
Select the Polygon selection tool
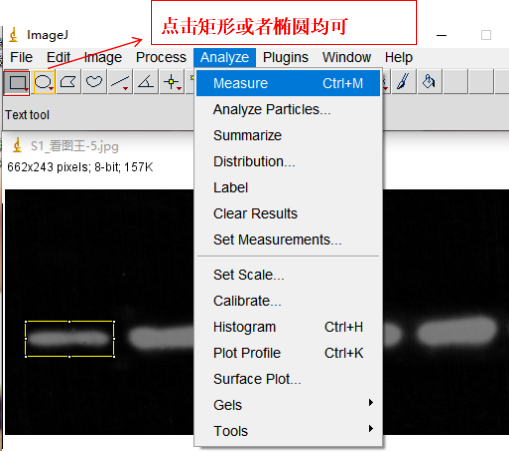point(69,82)
